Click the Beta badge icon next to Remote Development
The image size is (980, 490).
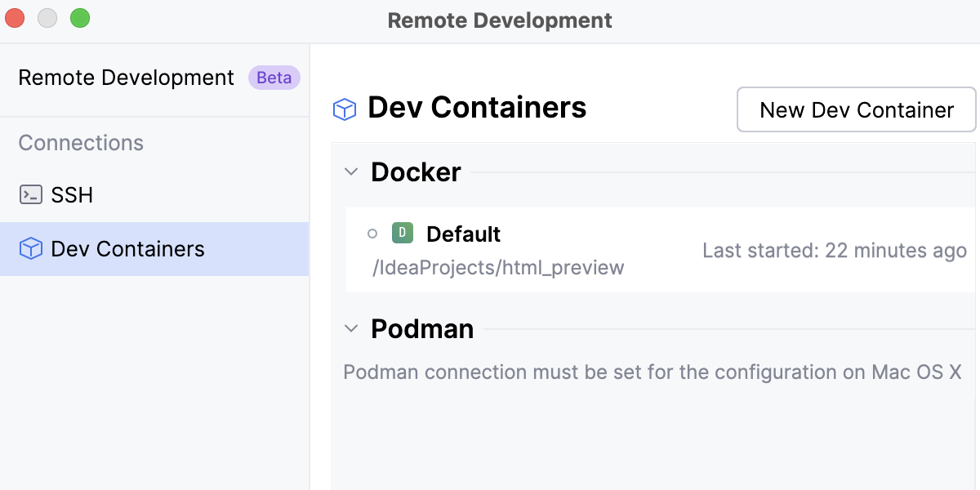pyautogui.click(x=274, y=78)
